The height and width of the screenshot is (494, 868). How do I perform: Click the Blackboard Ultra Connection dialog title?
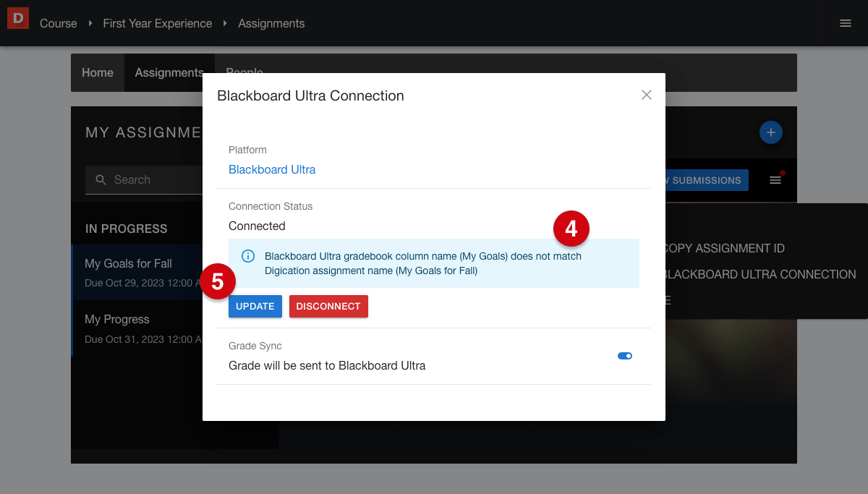(x=310, y=95)
